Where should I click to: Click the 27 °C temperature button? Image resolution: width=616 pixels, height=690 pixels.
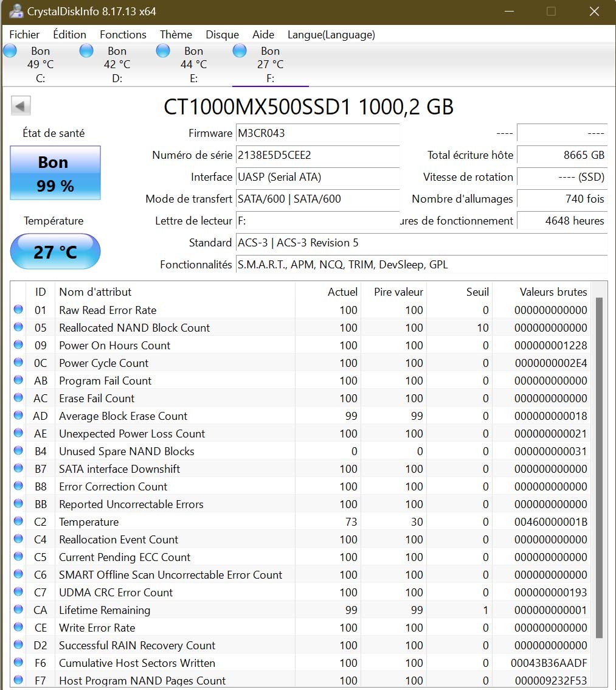pyautogui.click(x=55, y=251)
